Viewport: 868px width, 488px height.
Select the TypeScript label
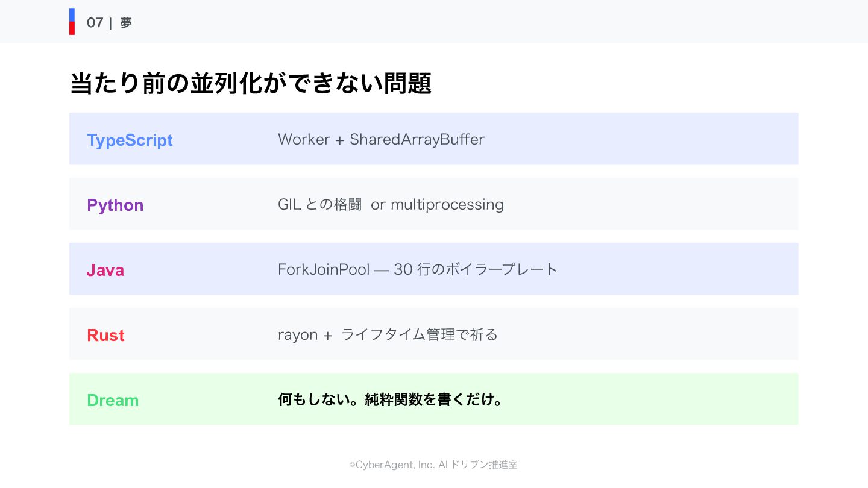130,140
